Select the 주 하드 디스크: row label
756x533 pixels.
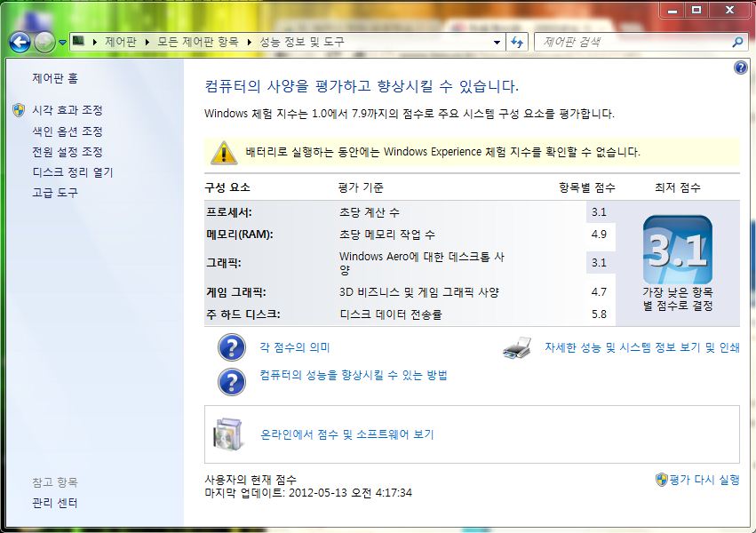tap(243, 314)
